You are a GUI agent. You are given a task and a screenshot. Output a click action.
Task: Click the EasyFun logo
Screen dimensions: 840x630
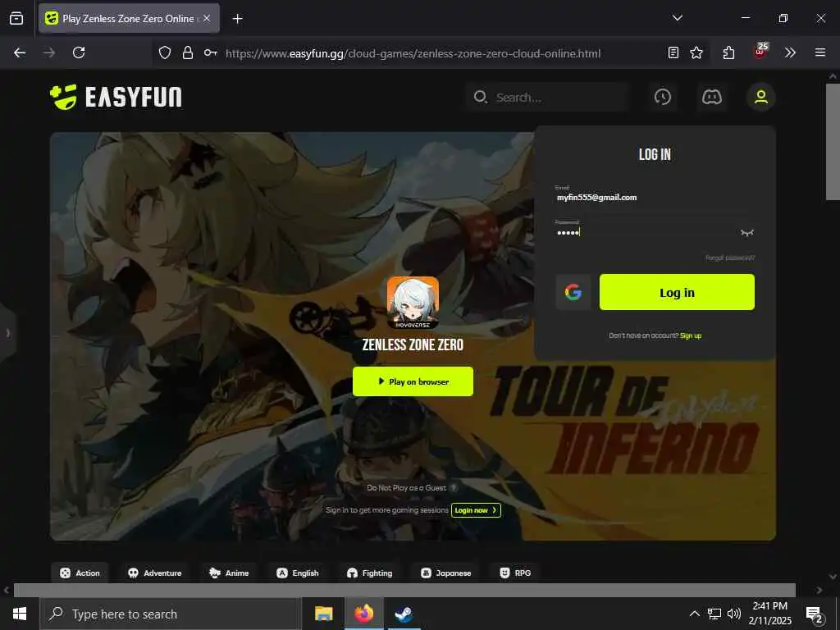coord(116,97)
